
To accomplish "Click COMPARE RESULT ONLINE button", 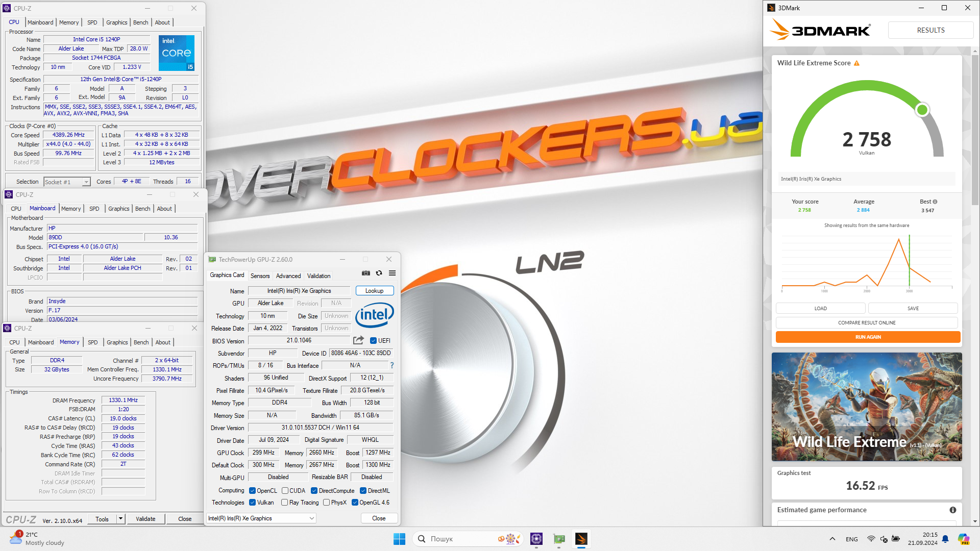I will pyautogui.click(x=867, y=323).
